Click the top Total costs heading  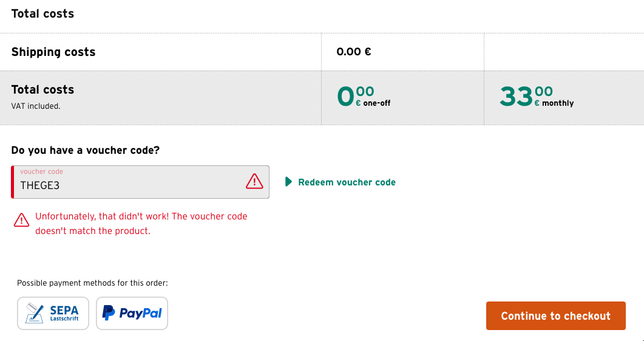coord(42,13)
